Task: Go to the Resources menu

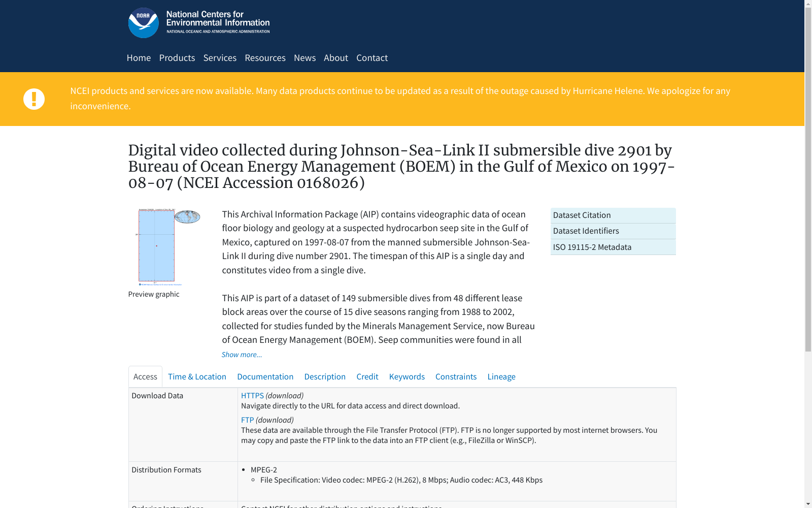Action: [265, 58]
